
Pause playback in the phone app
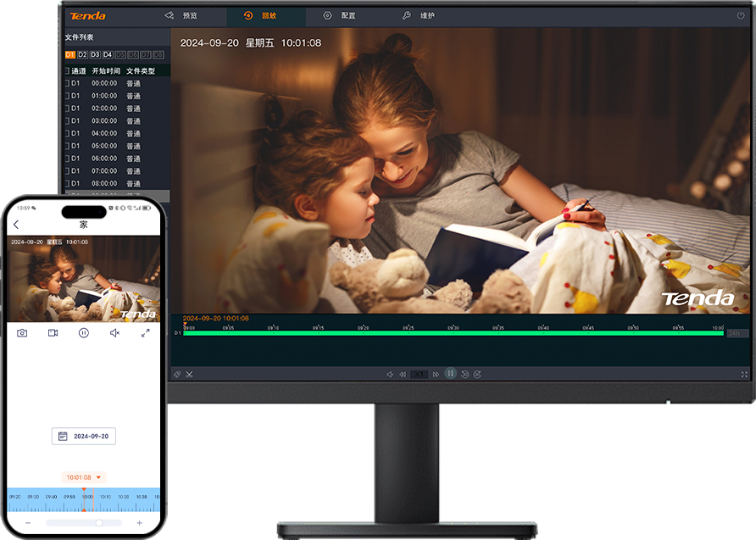click(x=84, y=333)
